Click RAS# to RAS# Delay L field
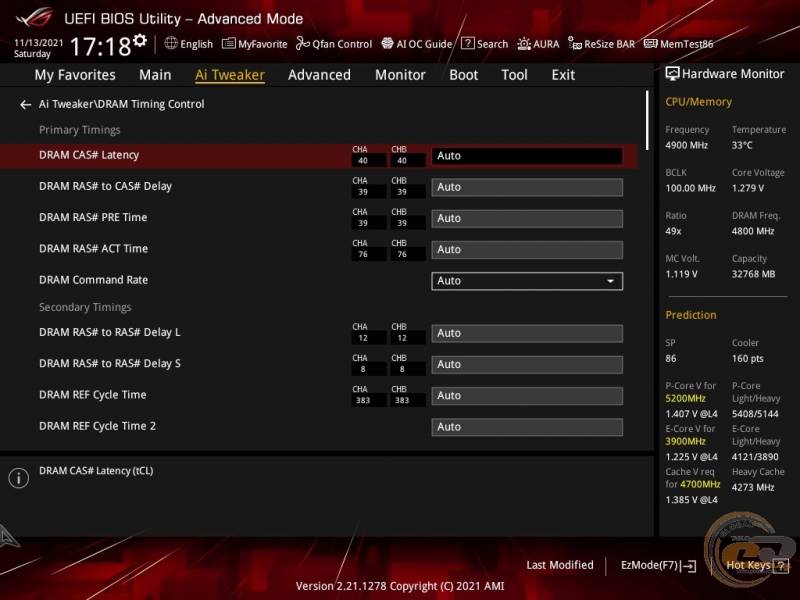The image size is (800, 600). click(527, 333)
